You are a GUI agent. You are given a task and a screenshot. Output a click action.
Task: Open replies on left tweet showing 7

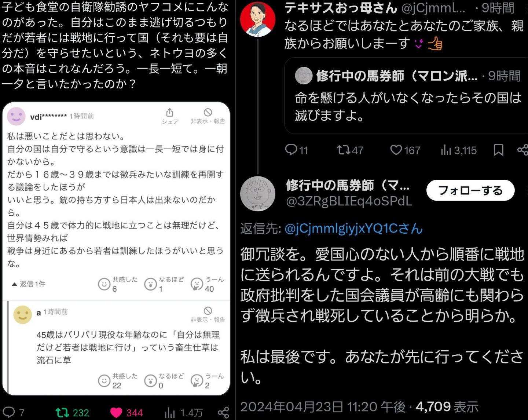click(x=14, y=413)
